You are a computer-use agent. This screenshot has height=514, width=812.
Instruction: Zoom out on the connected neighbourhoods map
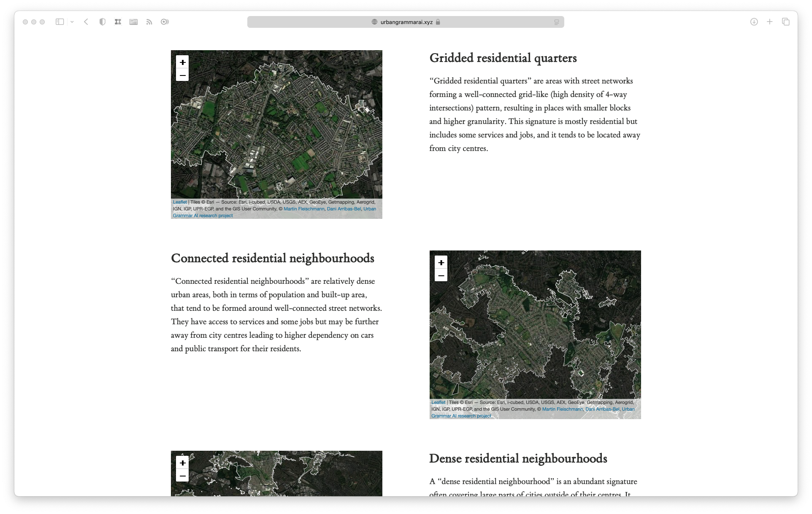[x=441, y=275]
